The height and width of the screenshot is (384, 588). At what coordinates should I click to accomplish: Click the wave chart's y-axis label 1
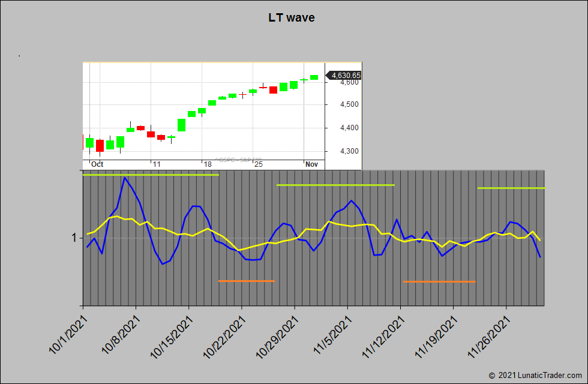[x=74, y=238]
